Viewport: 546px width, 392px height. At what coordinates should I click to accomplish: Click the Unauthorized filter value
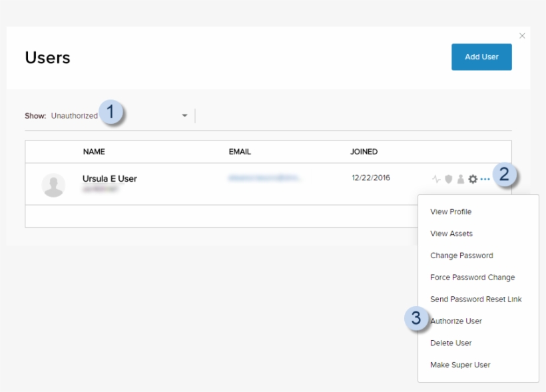point(74,116)
